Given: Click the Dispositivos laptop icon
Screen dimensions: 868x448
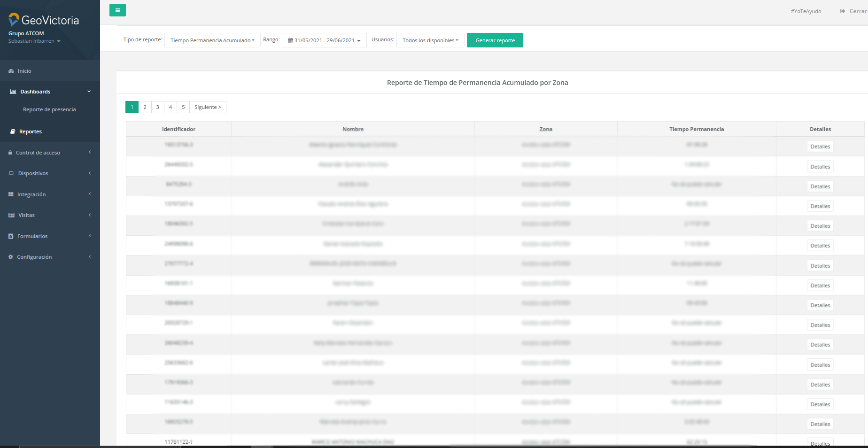Looking at the screenshot, I should click(11, 174).
